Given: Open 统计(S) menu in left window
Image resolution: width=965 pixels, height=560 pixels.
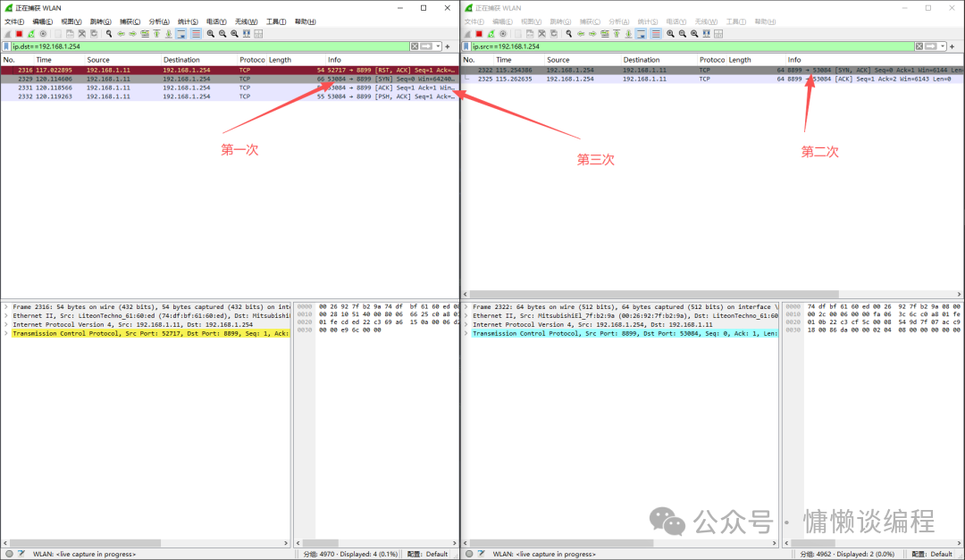Looking at the screenshot, I should [x=188, y=21].
